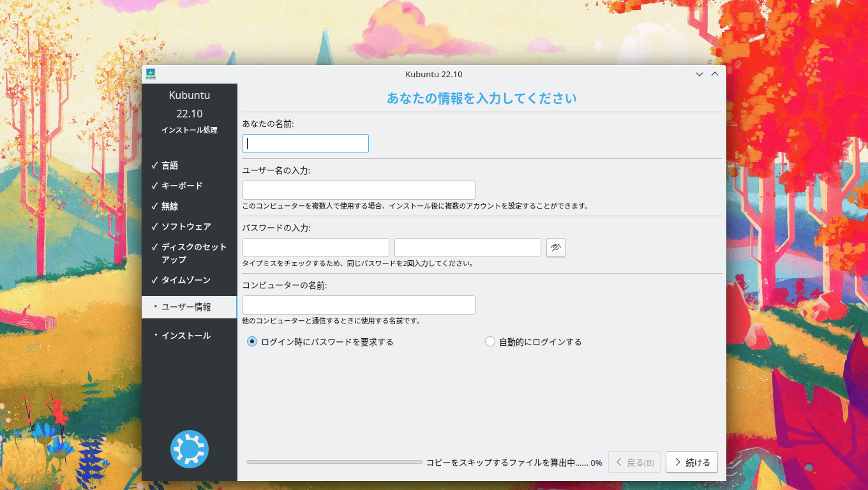Click the パスワードの入力: label
This screenshot has width=868, height=490.
276,228
